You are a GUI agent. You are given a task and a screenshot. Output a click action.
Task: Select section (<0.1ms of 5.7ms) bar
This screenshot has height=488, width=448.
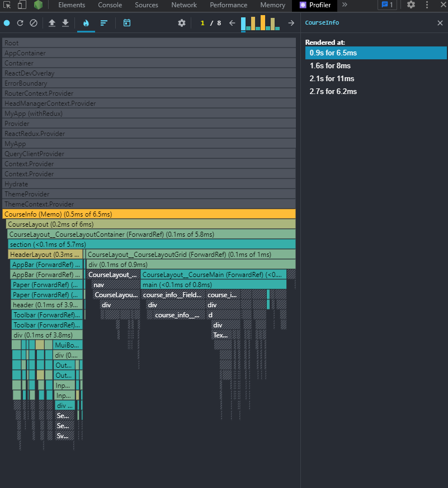click(x=152, y=245)
